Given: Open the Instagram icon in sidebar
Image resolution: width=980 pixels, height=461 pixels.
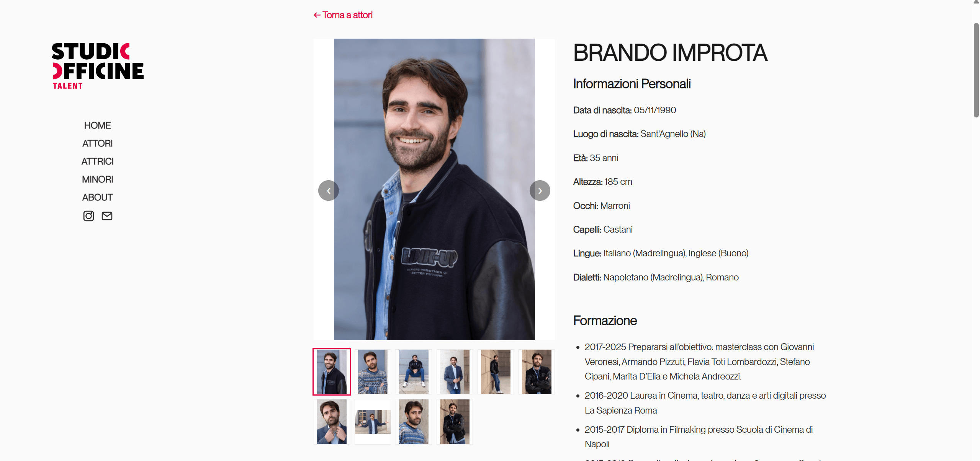Looking at the screenshot, I should (88, 216).
